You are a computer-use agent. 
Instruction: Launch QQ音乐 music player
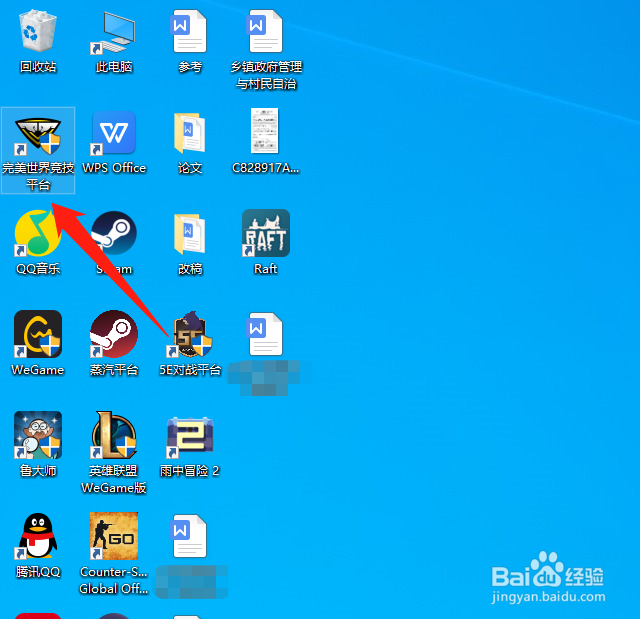coord(38,233)
